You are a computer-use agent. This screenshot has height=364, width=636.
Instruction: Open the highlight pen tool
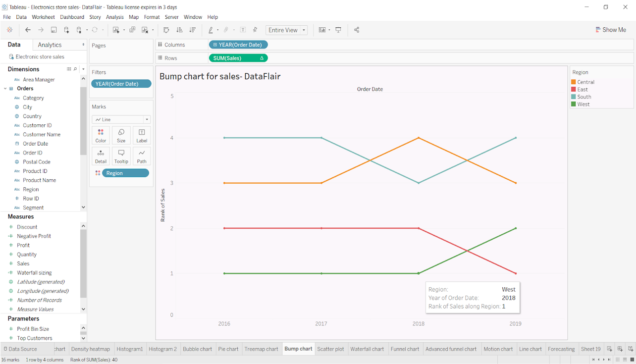click(211, 30)
